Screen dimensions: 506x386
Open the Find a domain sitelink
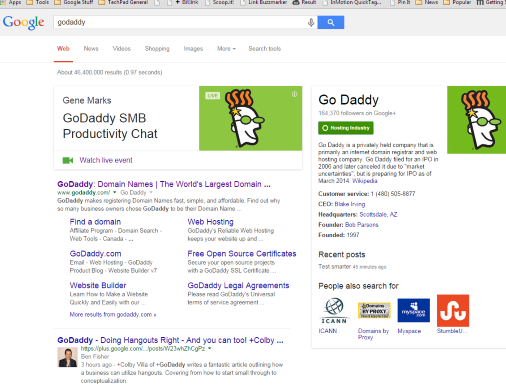(95, 222)
